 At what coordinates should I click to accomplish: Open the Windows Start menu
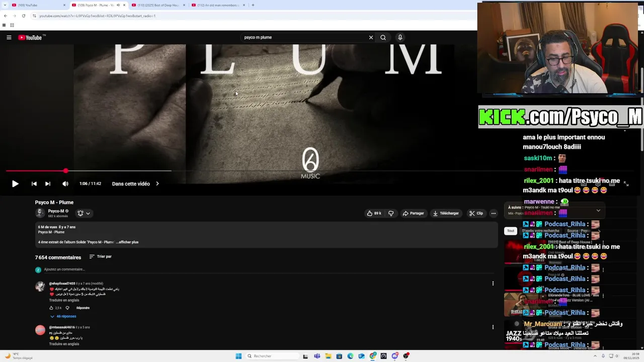238,356
